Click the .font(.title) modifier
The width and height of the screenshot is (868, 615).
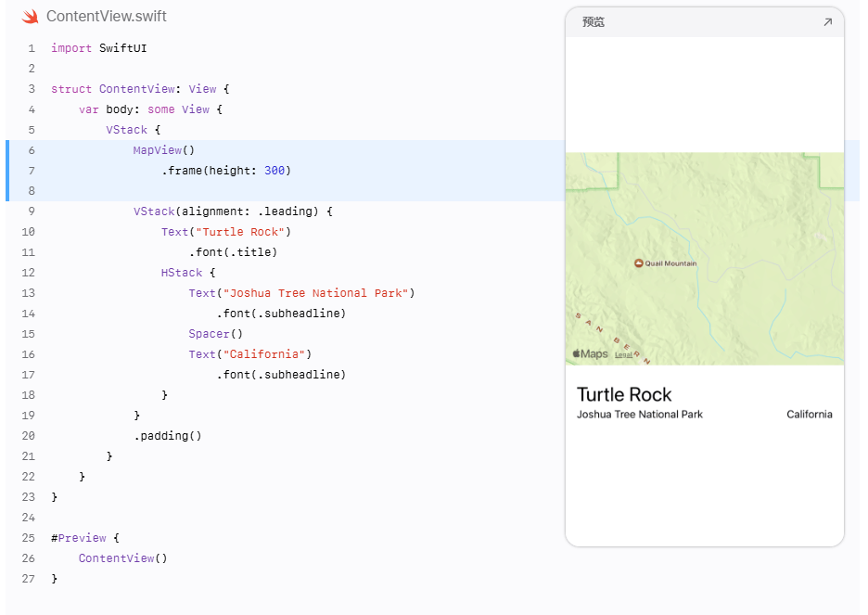tap(233, 252)
